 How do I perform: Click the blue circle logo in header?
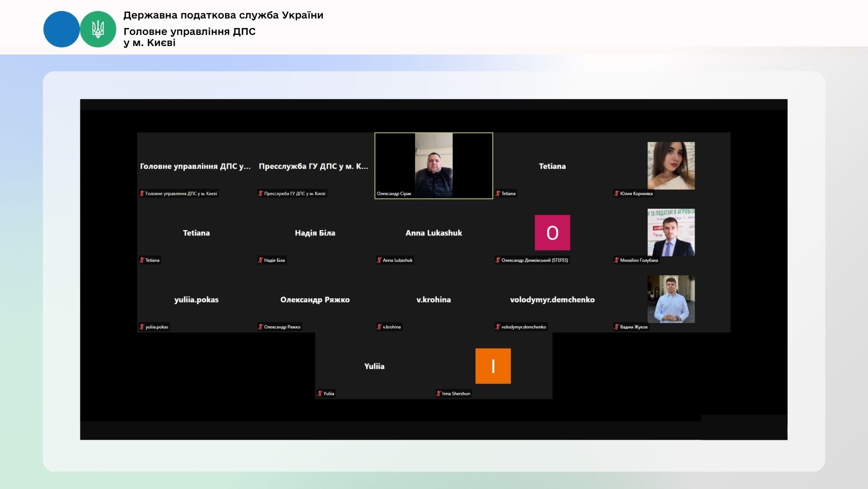61,29
